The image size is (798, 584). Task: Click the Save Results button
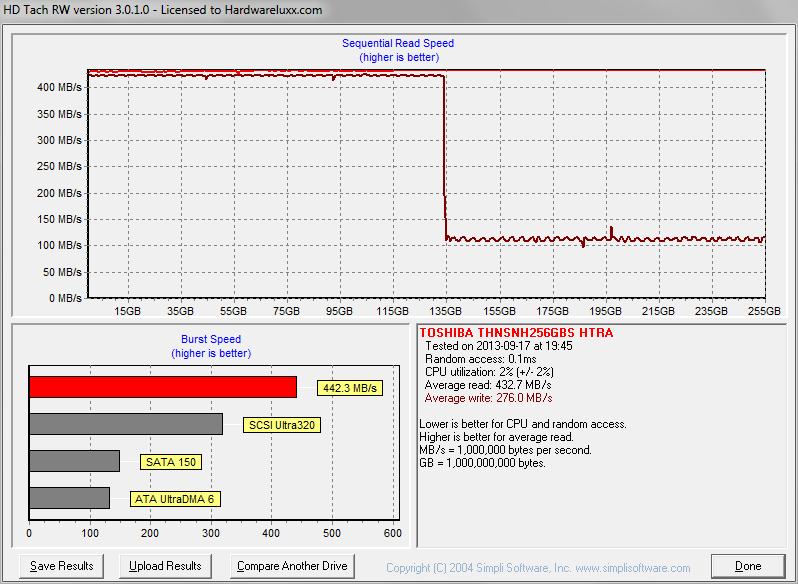click(x=62, y=566)
